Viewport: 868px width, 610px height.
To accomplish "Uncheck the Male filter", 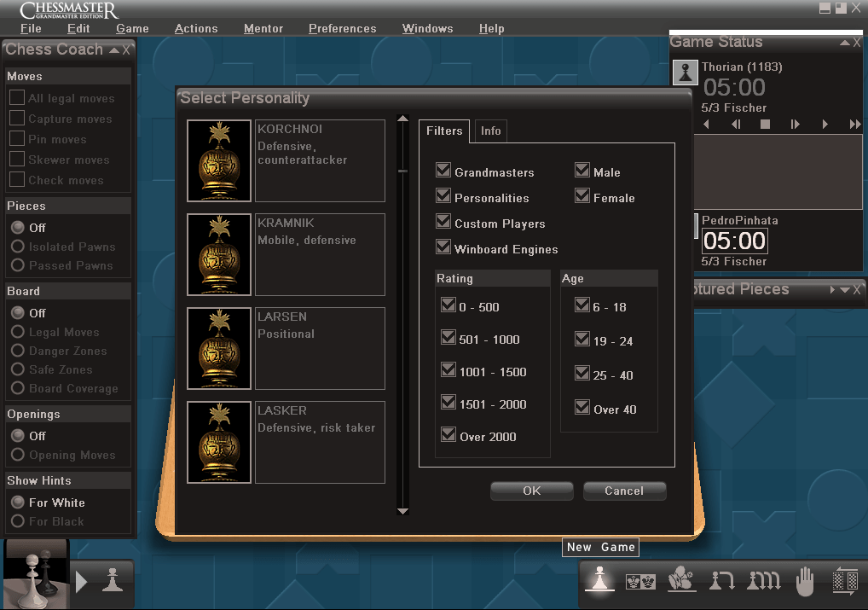I will coord(582,170).
